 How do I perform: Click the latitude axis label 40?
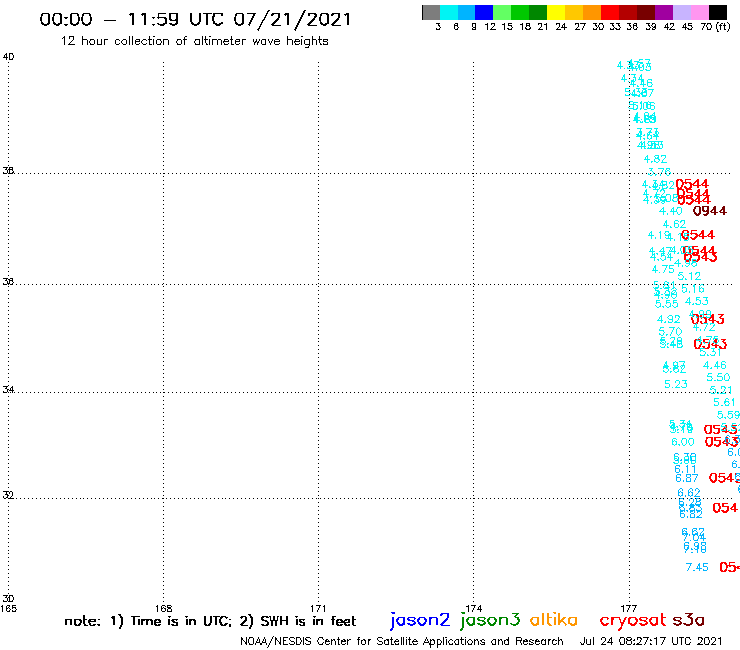click(8, 57)
